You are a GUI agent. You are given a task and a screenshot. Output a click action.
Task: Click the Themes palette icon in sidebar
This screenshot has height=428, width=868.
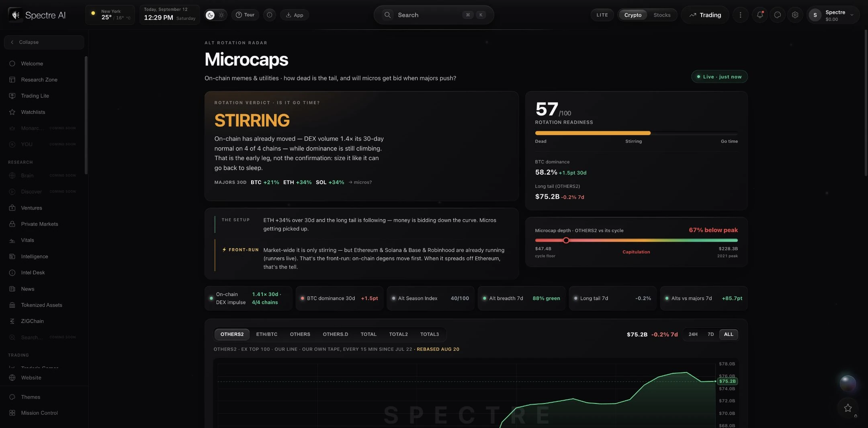tap(12, 397)
